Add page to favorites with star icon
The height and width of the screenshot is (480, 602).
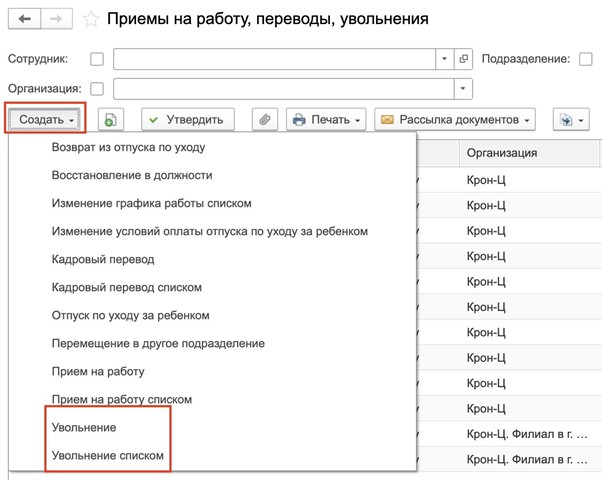point(91,19)
